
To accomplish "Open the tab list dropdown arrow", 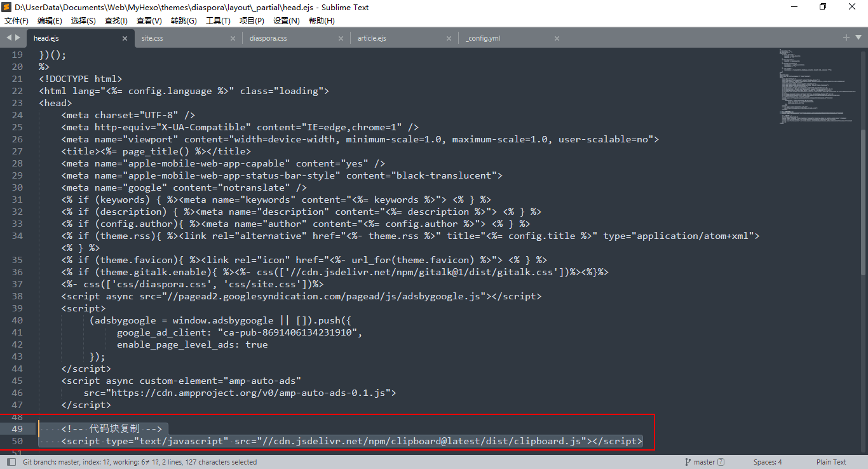I will click(858, 38).
